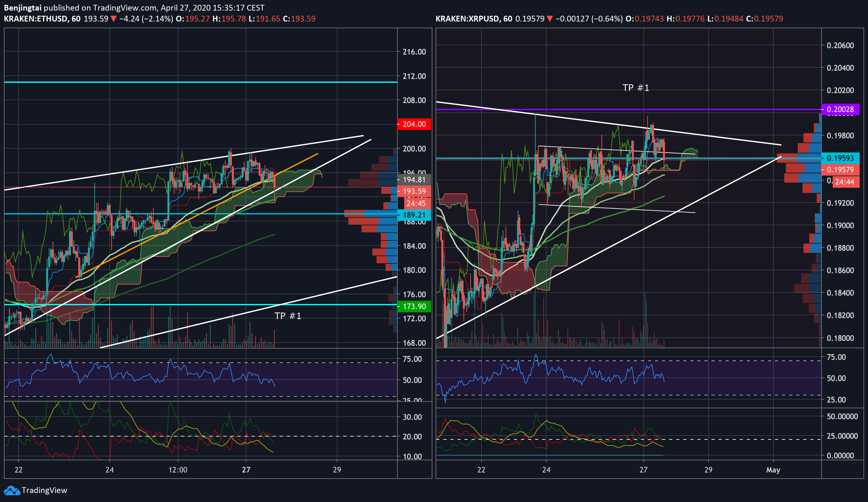Click the TP #1 annotation on XRP chart
This screenshot has width=868, height=502.
636,88
